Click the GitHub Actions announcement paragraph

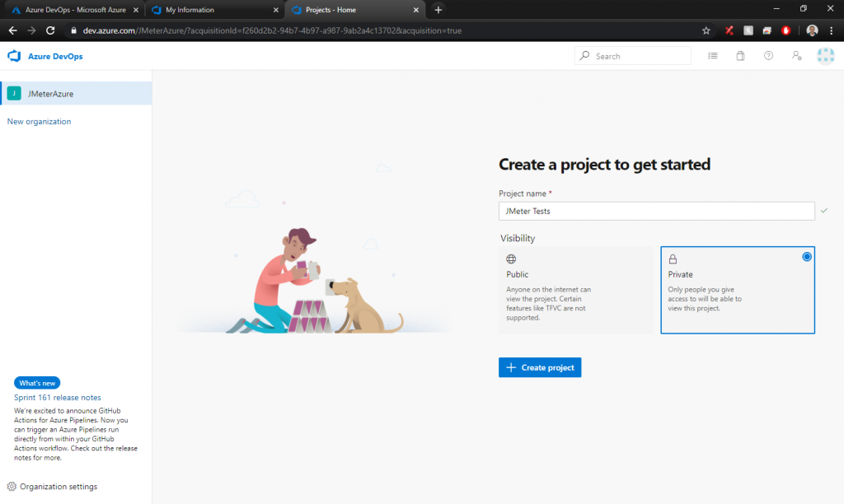75,434
